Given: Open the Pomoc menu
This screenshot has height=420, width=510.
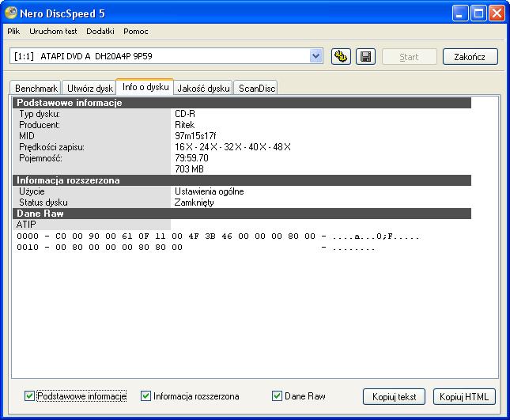Looking at the screenshot, I should pyautogui.click(x=136, y=31).
